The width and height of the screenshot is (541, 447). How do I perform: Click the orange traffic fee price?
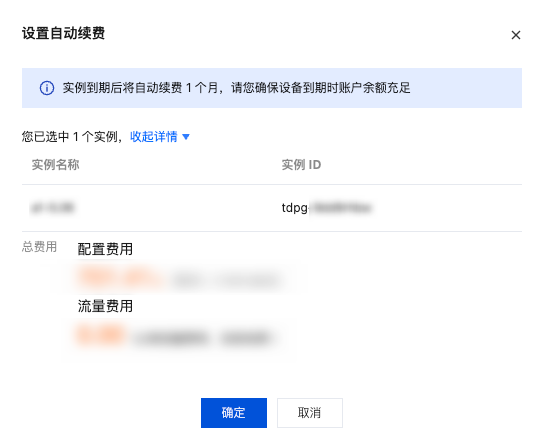coord(100,334)
